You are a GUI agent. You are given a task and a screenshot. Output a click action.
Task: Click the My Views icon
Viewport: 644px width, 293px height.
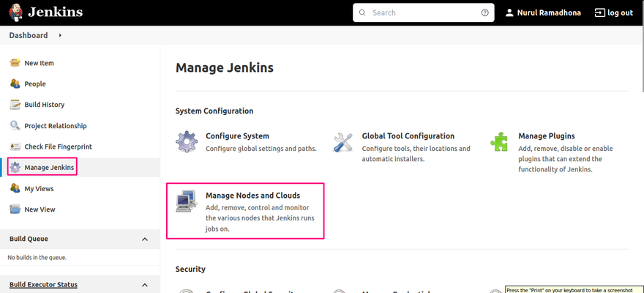[15, 189]
